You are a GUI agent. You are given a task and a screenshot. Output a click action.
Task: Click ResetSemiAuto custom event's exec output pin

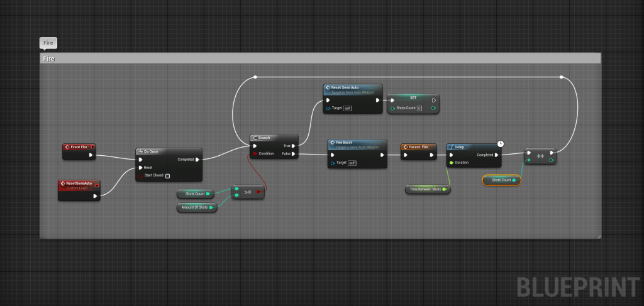point(95,196)
